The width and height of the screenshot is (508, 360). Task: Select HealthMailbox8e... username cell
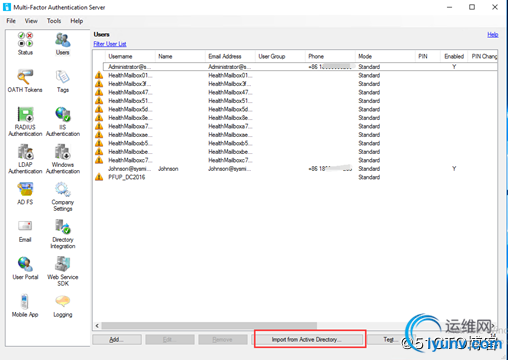coord(130,118)
